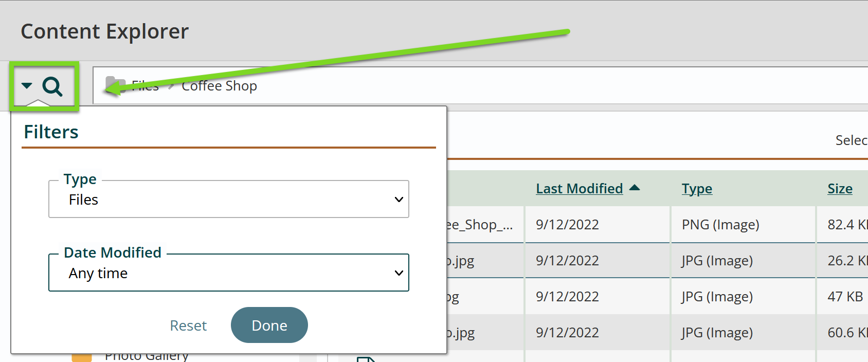Click the magnifying glass search icon
The image size is (868, 362).
52,86
